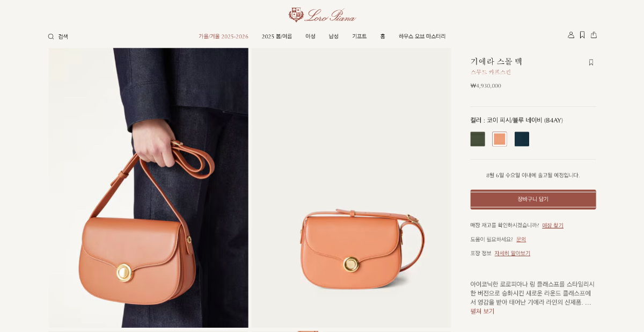
Task: Open the 여성 menu
Action: tap(310, 37)
